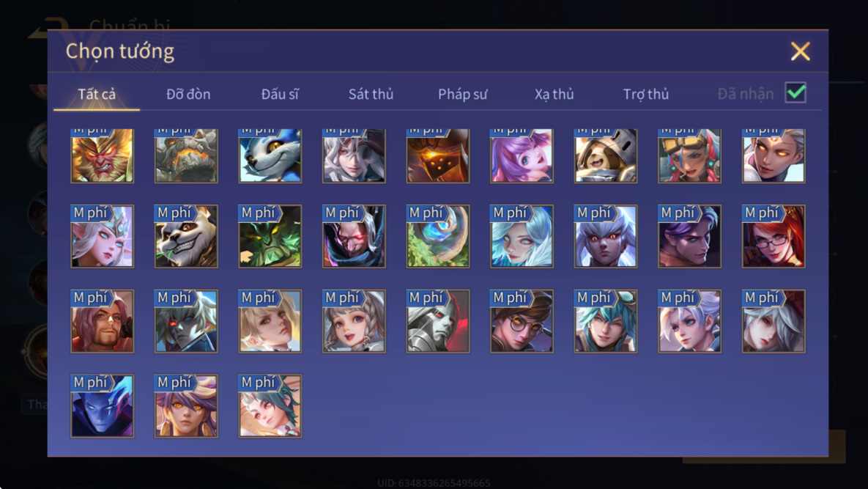This screenshot has height=489, width=868.
Task: Select the brown-haired boy with round glasses
Action: (522, 321)
